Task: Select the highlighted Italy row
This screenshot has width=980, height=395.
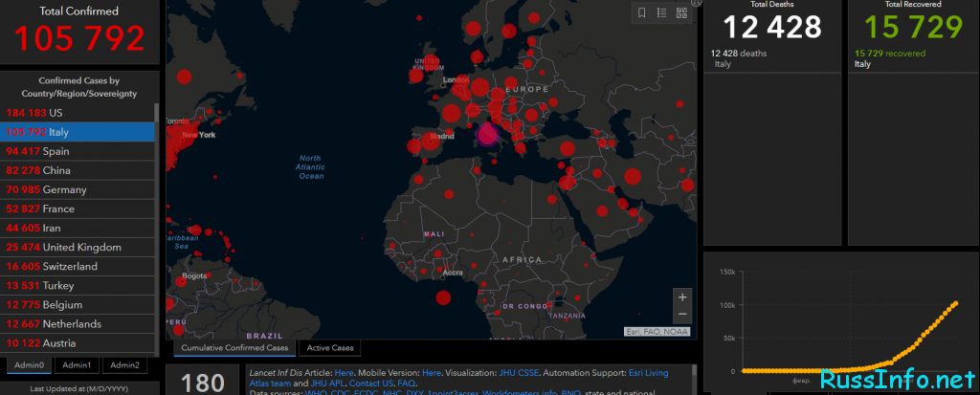Action: [x=78, y=132]
